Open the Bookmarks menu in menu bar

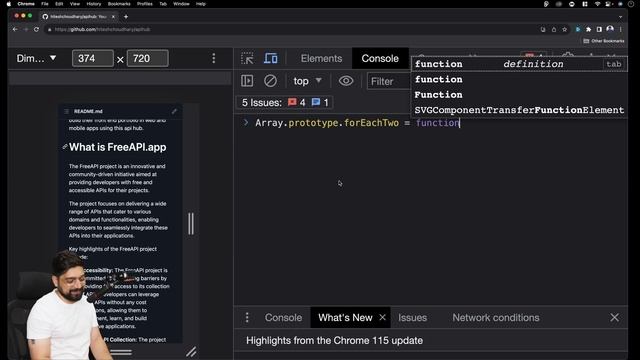[119, 4]
